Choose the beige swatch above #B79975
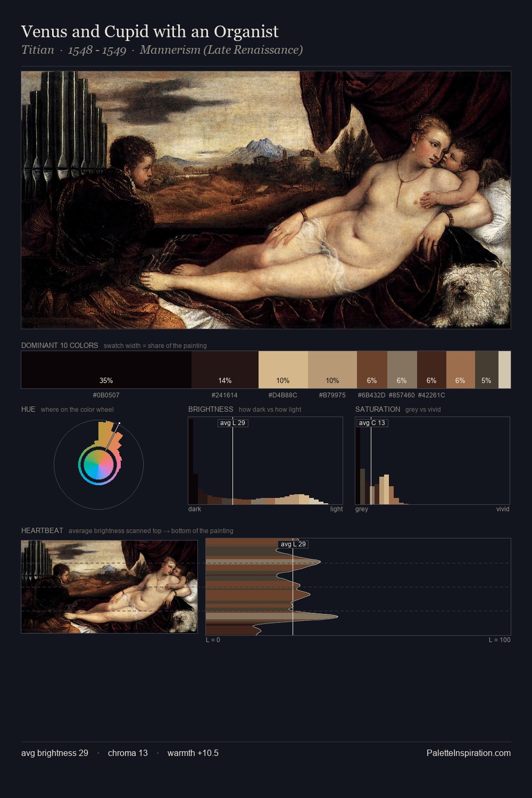 click(x=332, y=370)
